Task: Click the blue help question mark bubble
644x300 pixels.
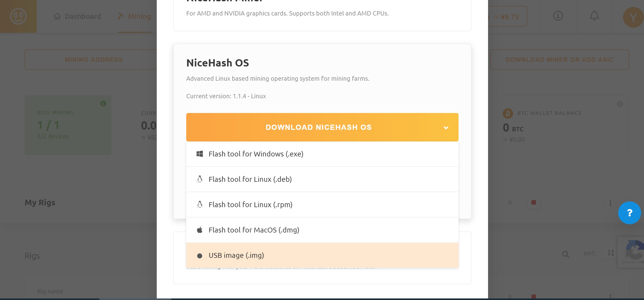Action: click(630, 213)
